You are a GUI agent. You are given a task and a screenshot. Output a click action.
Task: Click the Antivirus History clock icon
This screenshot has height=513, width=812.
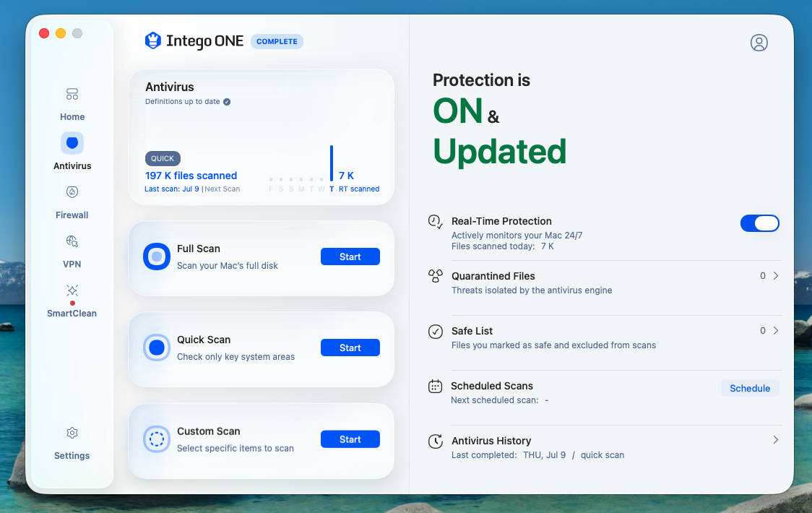(x=436, y=441)
